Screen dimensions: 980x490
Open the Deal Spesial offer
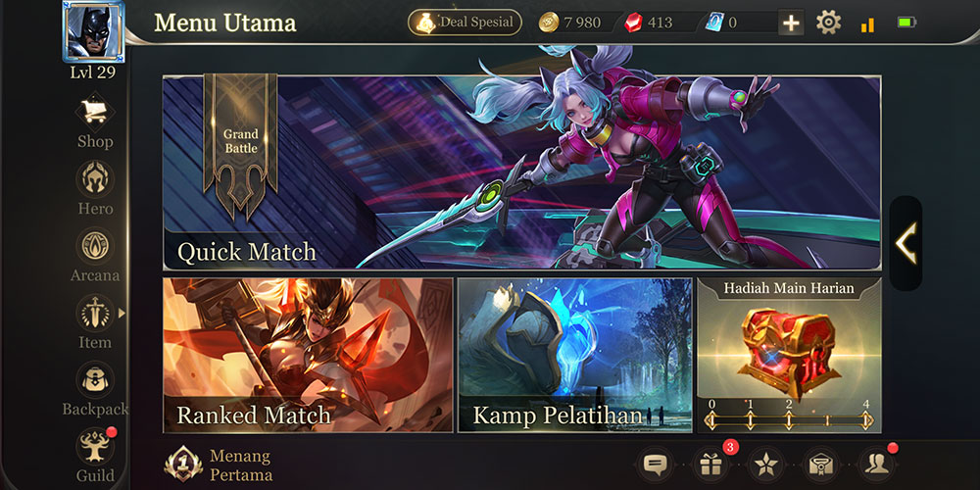(465, 23)
